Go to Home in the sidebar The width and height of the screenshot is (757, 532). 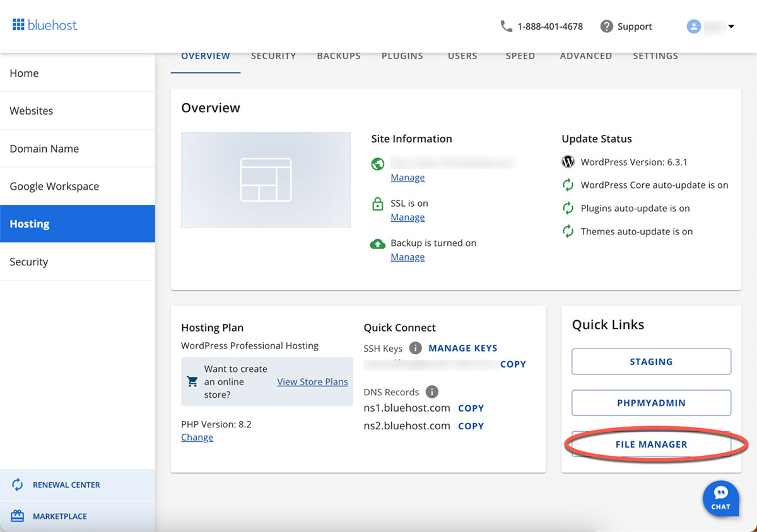point(78,73)
